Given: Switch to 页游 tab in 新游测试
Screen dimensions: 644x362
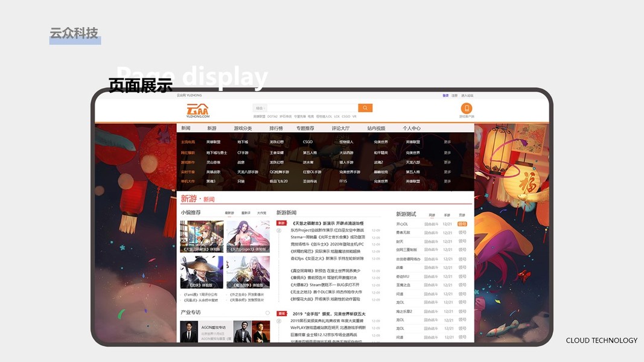Looking at the screenshot, I should tap(462, 215).
